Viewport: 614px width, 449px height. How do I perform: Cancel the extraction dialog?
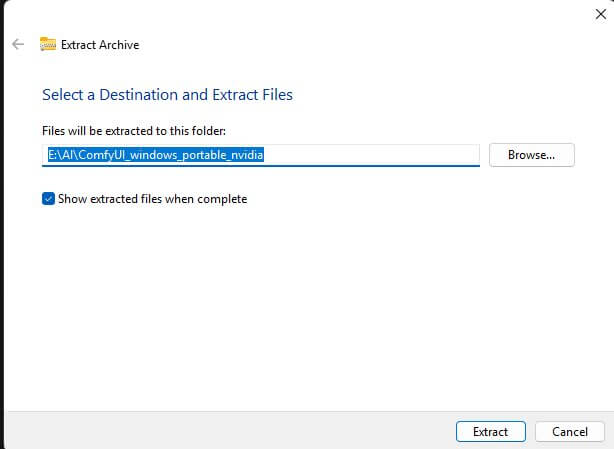570,431
